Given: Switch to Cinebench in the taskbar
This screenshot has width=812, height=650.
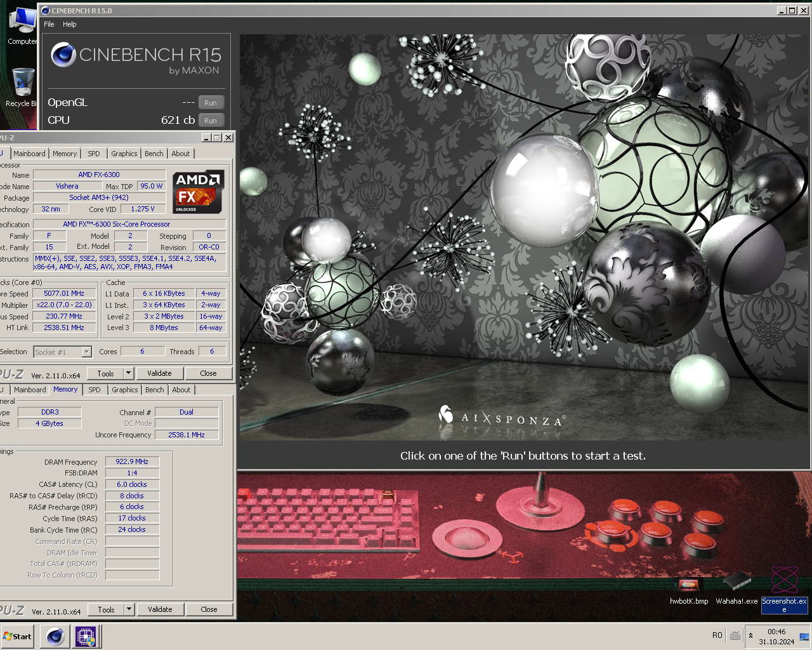Looking at the screenshot, I should coord(55,636).
